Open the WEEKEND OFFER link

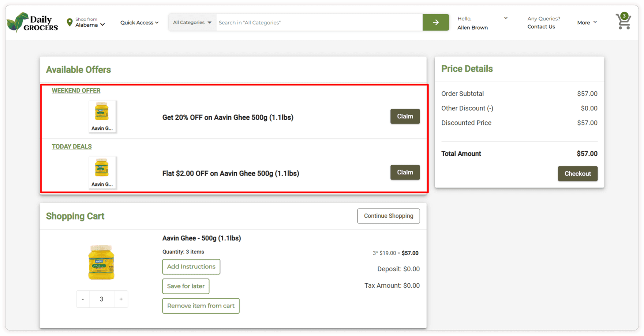pos(76,91)
